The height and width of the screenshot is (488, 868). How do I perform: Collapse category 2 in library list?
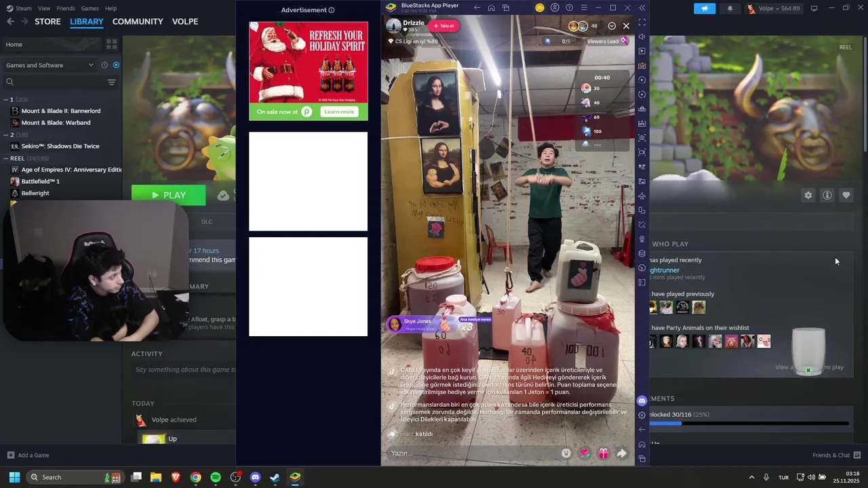coord(5,135)
